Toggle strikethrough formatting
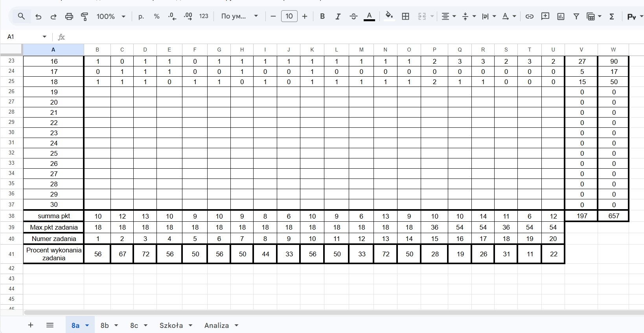Screen dimensions: 644x333 click(x=353, y=17)
